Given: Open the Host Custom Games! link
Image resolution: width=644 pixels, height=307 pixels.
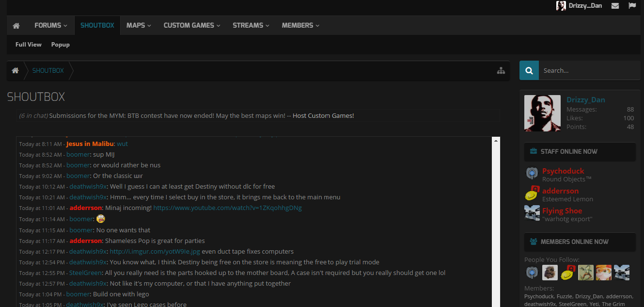Looking at the screenshot, I should [x=323, y=115].
